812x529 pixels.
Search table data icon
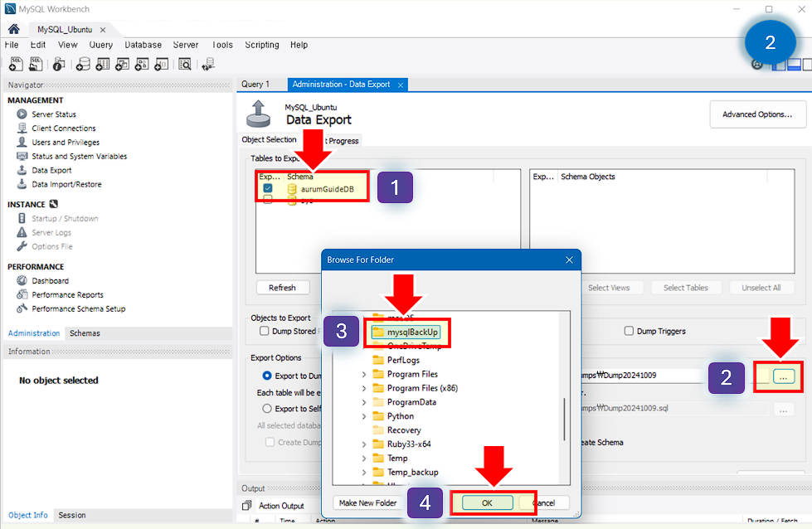185,64
